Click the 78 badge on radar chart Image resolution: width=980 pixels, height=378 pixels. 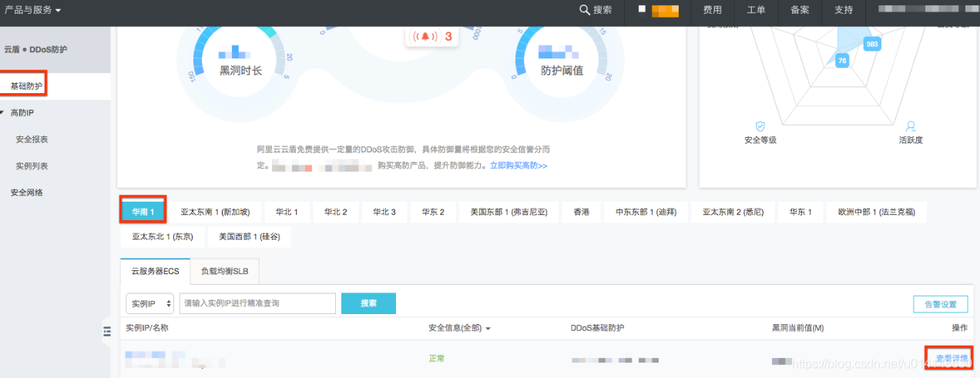pos(842,61)
